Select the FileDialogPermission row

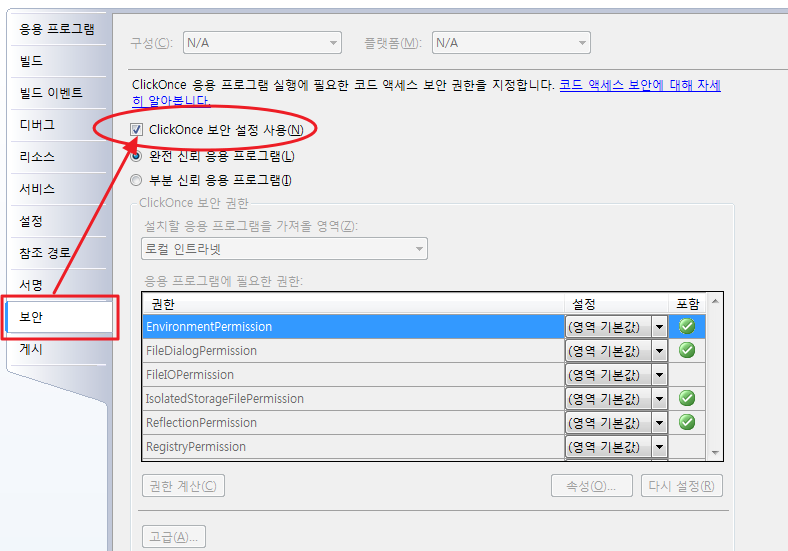(x=354, y=351)
